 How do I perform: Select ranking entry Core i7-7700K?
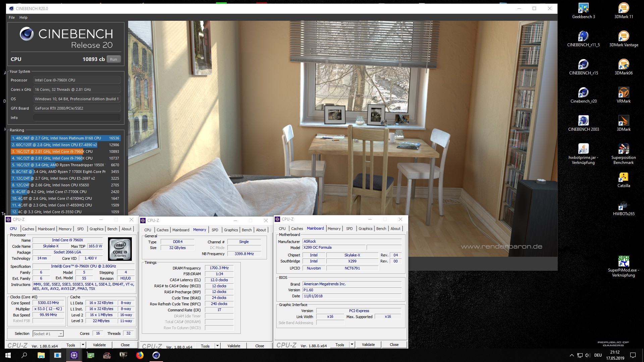point(65,192)
